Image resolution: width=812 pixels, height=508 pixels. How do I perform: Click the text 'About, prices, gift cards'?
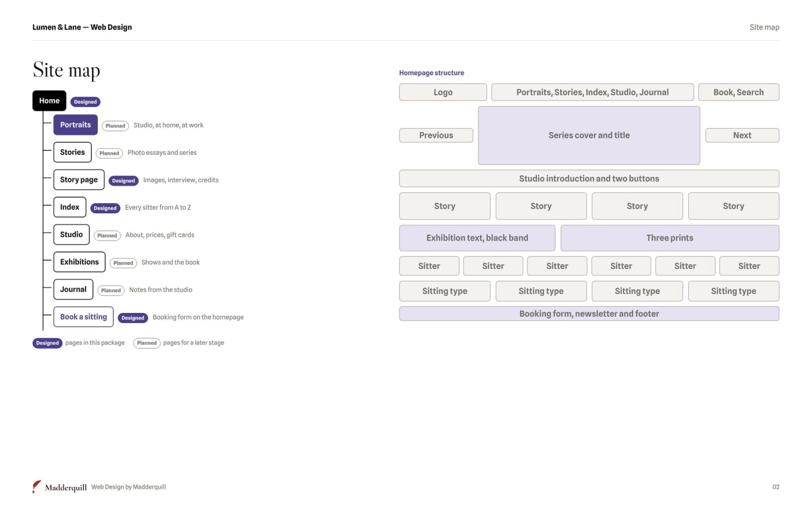pos(160,235)
